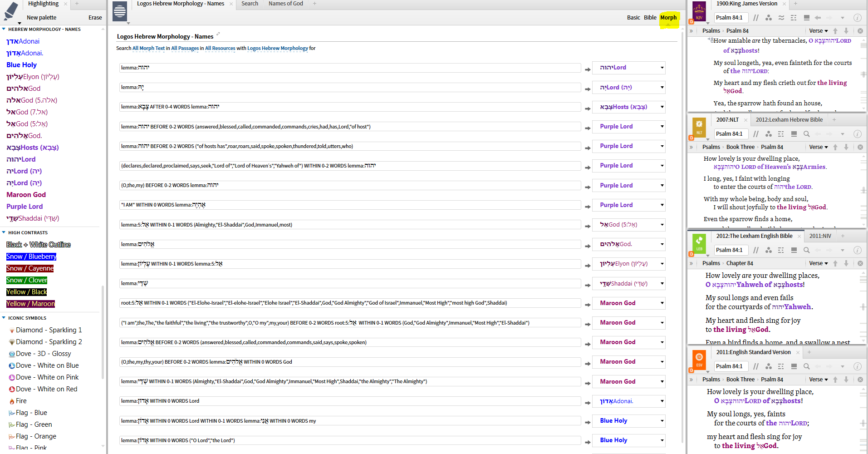
Task: Open search magnifier in LEB panel
Action: coord(806,250)
